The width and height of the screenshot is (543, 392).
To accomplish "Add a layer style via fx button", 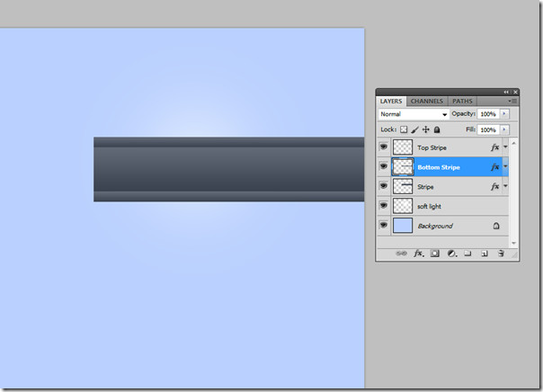I will coord(419,254).
